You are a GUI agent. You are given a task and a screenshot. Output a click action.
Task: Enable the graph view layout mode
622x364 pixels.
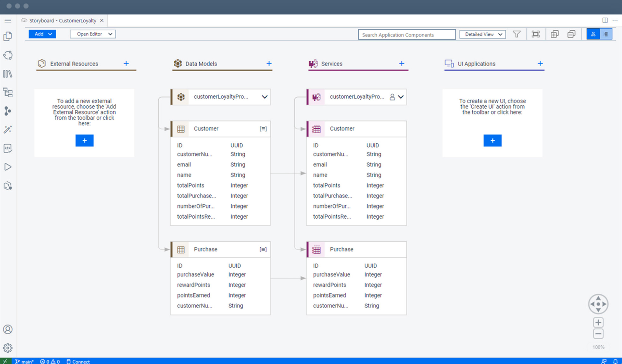593,34
